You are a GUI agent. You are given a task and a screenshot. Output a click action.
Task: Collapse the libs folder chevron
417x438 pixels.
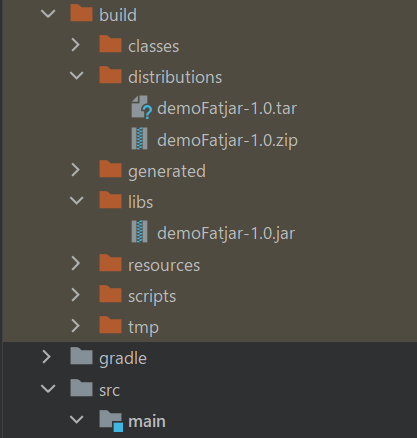point(77,201)
